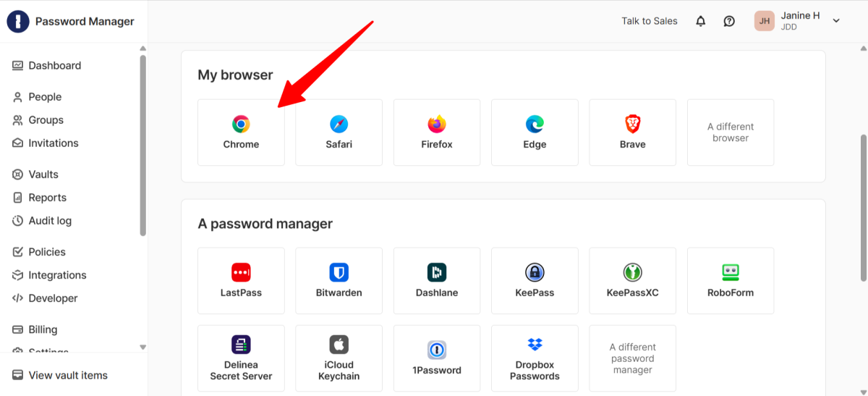This screenshot has width=868, height=396.
Task: Click the Delinea Secret Server icon
Action: coord(241,344)
